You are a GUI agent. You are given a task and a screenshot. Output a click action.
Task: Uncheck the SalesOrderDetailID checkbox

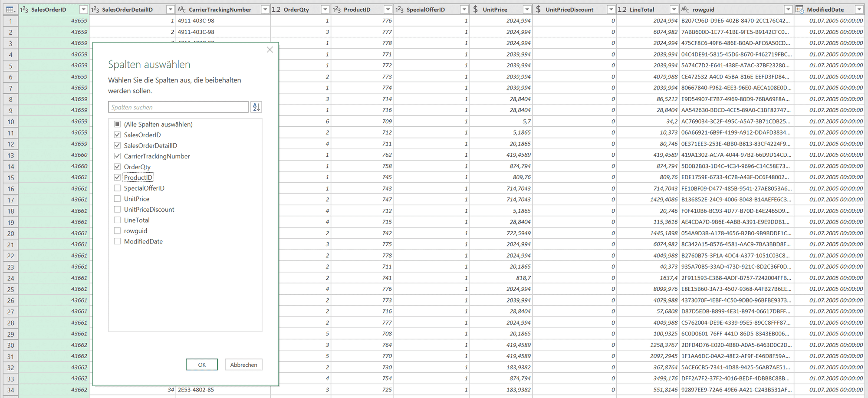[117, 145]
